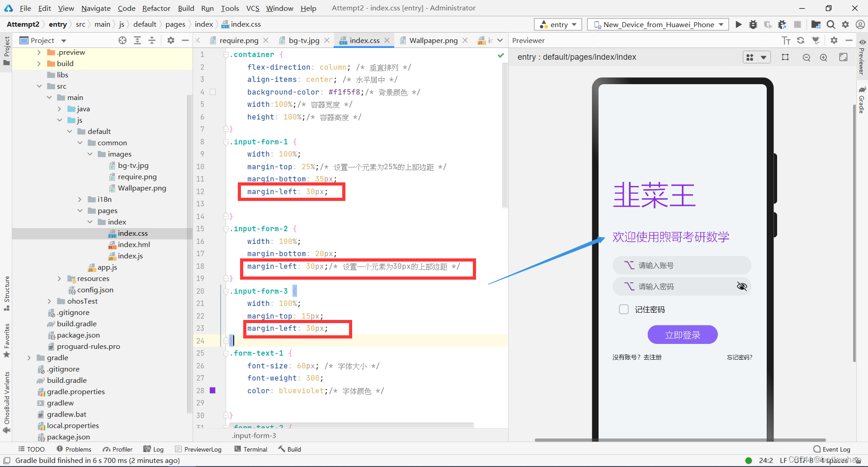Hide the Previewer panel with minus icon
Screen dimensions: 868x467
(x=849, y=40)
